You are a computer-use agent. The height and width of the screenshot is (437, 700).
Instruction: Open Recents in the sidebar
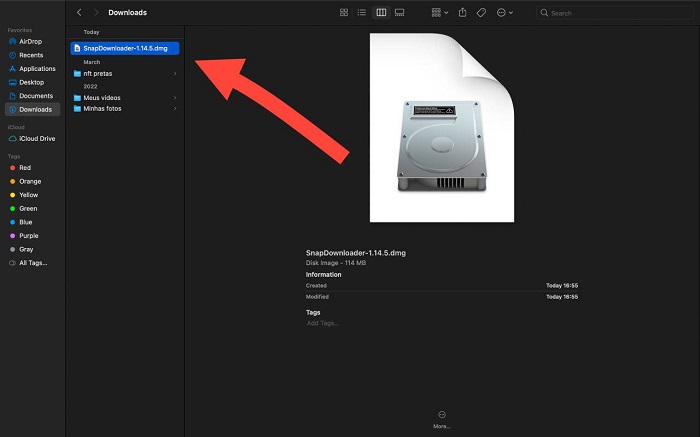click(x=31, y=55)
